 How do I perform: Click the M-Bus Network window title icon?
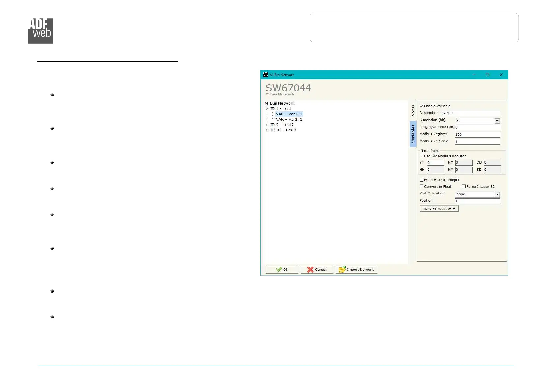click(266, 75)
